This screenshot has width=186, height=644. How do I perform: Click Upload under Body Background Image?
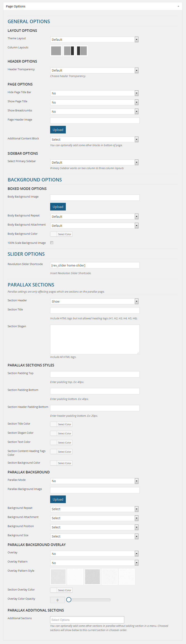(58, 207)
